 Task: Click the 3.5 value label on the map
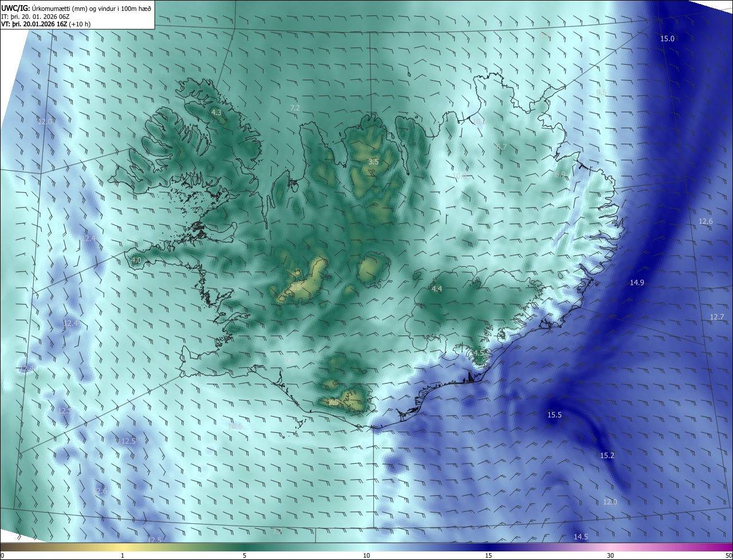(x=373, y=162)
